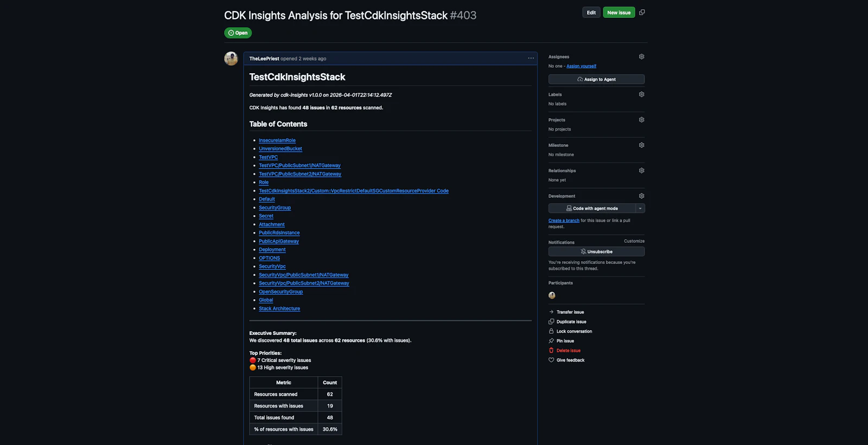Open Deployment contents link
Image resolution: width=868 pixels, height=445 pixels.
(272, 250)
